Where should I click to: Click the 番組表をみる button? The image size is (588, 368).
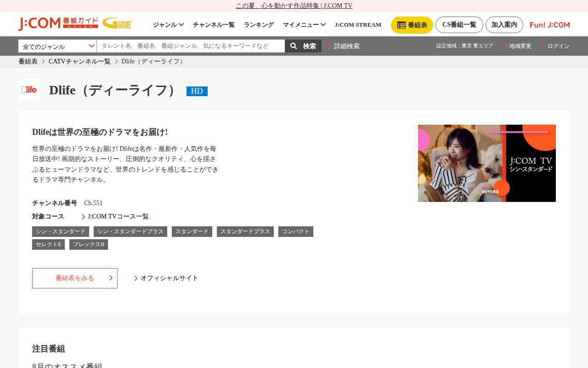[x=75, y=278]
